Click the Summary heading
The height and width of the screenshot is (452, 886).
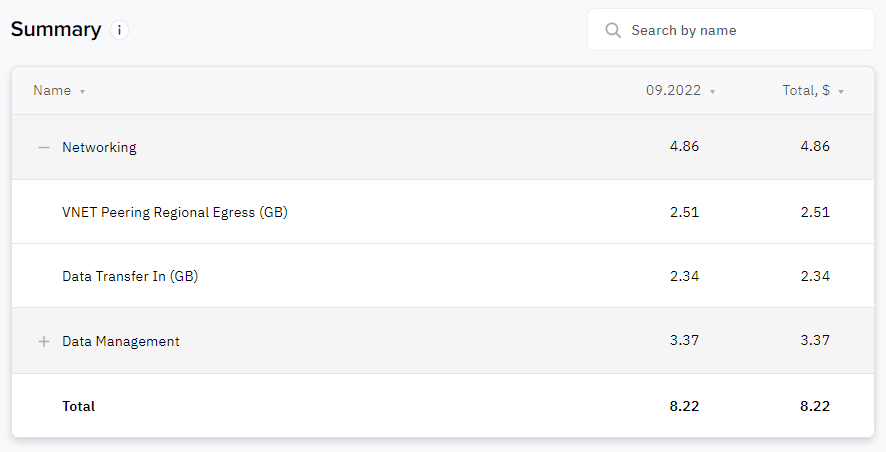point(56,29)
